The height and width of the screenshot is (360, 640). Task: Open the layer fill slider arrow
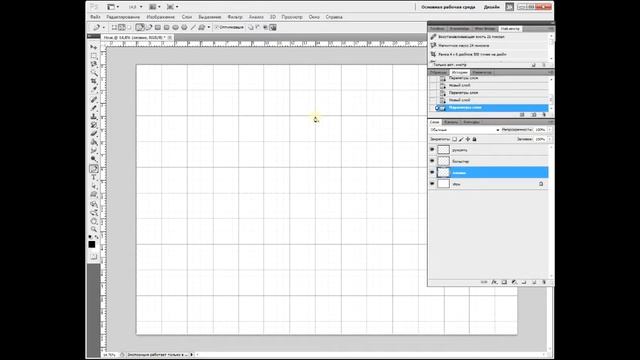pos(550,139)
